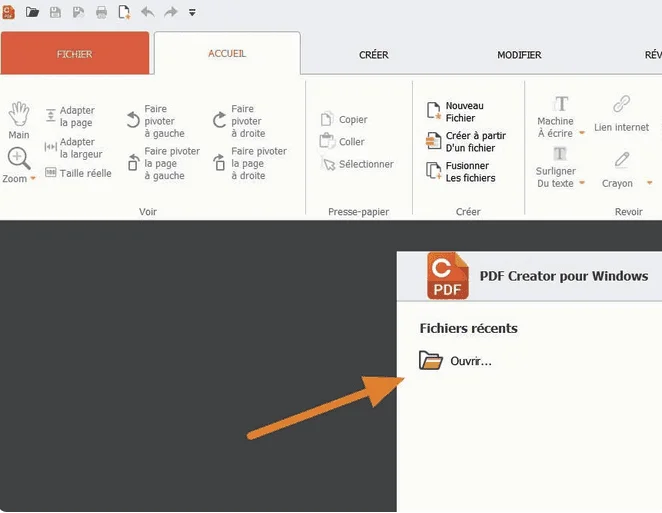The height and width of the screenshot is (513, 662).
Task: Click Faire pivoter la page à gauche
Action: pyautogui.click(x=163, y=163)
